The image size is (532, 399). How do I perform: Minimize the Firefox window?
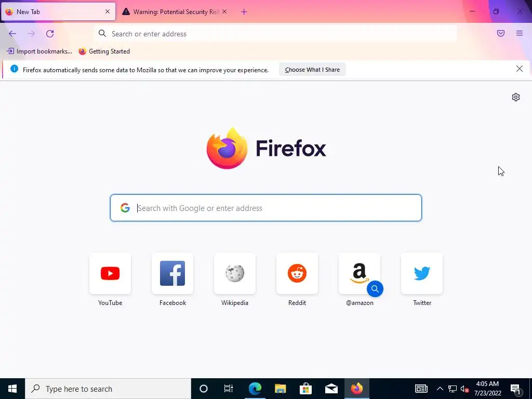pyautogui.click(x=472, y=11)
